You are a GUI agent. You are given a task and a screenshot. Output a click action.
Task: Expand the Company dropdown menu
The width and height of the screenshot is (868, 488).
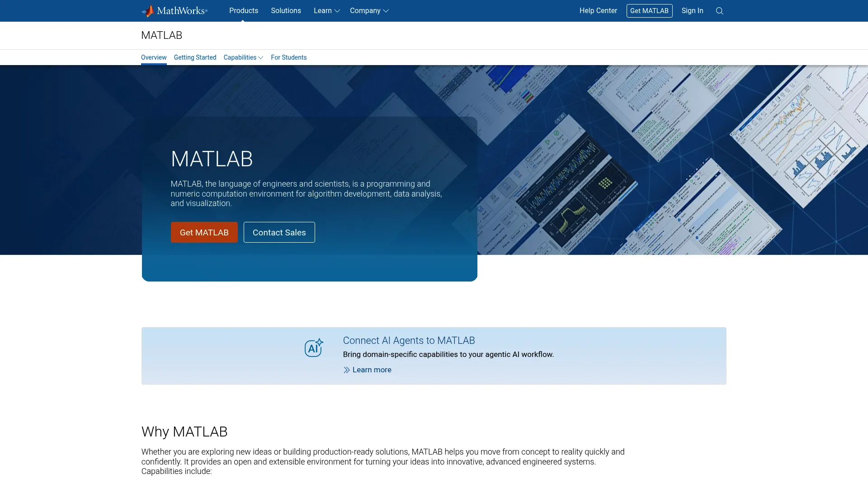(x=369, y=11)
